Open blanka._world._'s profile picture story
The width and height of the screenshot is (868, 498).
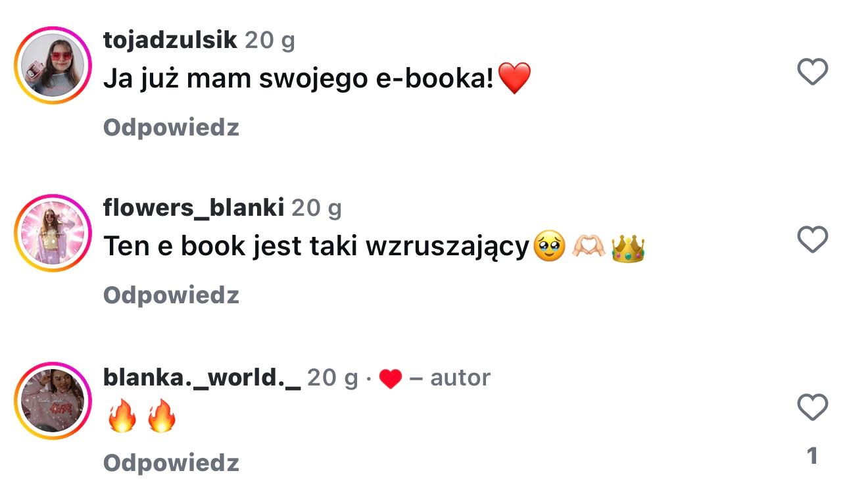(53, 401)
